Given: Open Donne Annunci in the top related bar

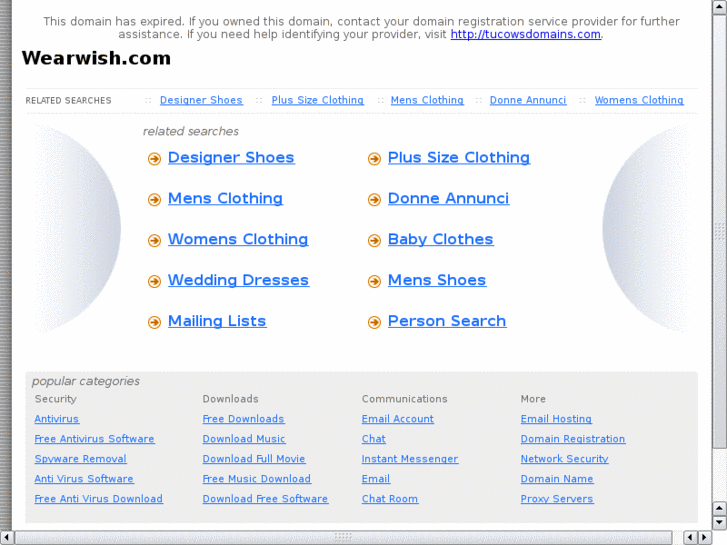Looking at the screenshot, I should point(528,100).
